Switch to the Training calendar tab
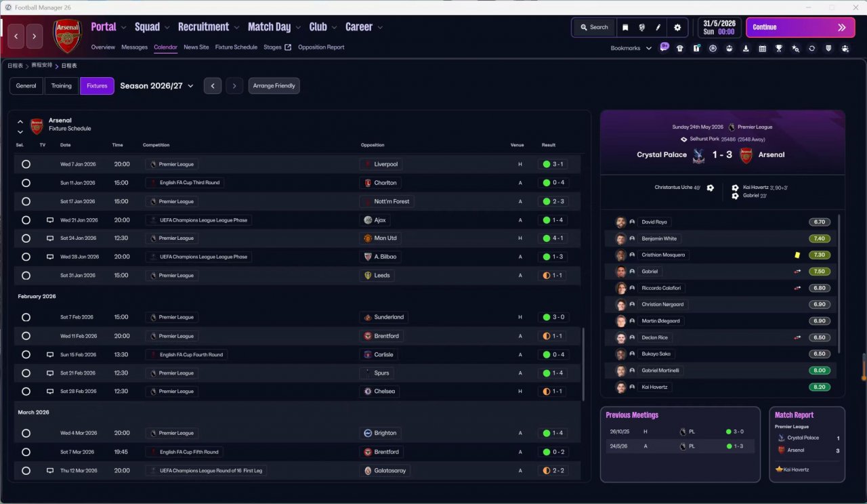The image size is (867, 504). (x=61, y=86)
